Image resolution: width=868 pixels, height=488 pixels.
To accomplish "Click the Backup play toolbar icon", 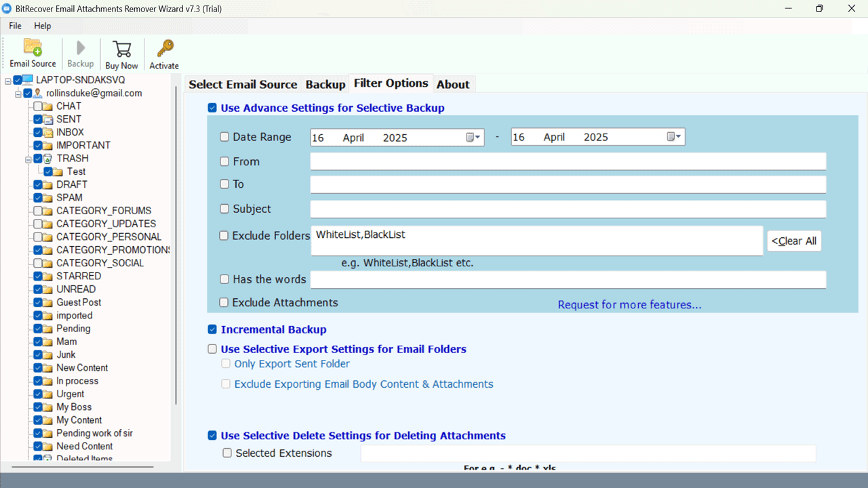I will 81,47.
